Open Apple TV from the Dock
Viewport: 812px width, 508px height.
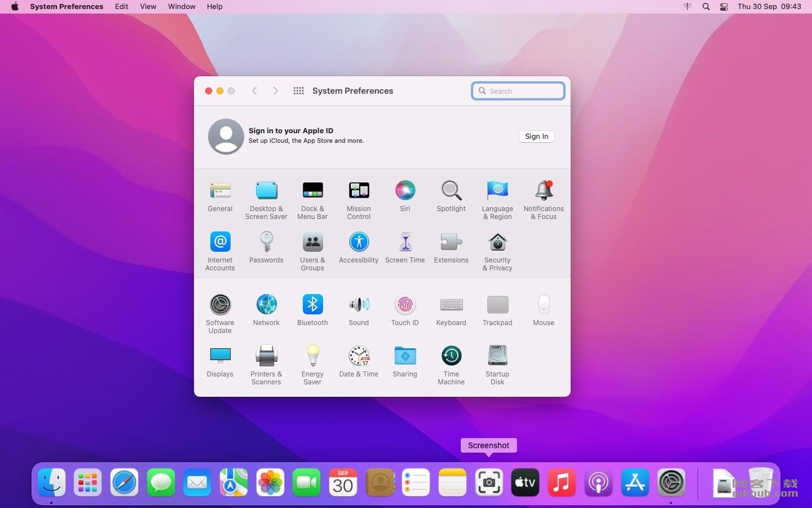[525, 483]
